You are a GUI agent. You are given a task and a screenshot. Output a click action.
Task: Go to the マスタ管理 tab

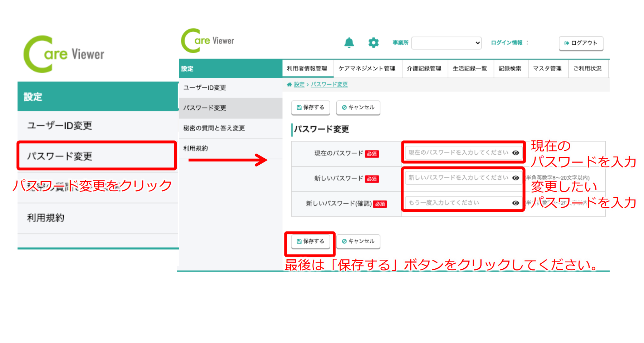click(547, 69)
